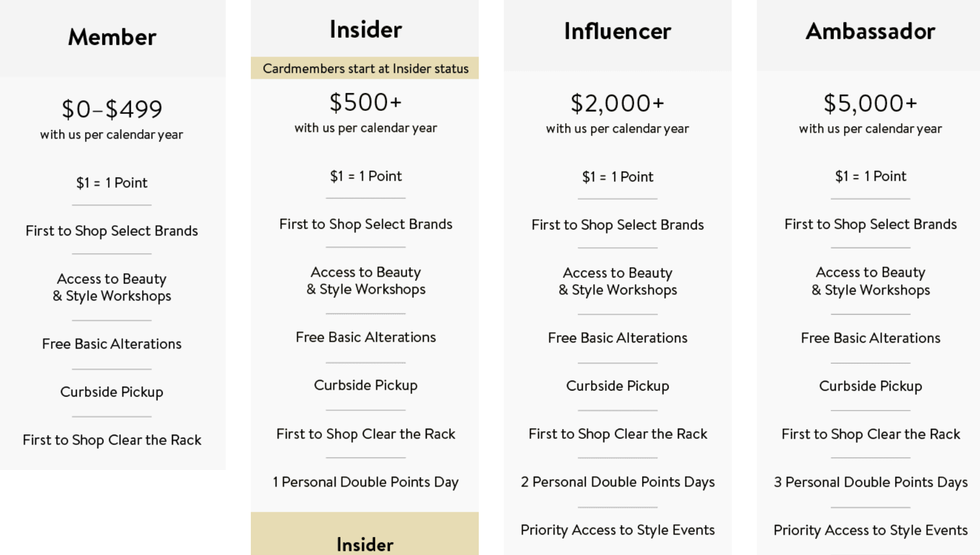This screenshot has height=555, width=980.
Task: Select '2 Personal Double Points Days' benefit
Action: pyautogui.click(x=617, y=482)
